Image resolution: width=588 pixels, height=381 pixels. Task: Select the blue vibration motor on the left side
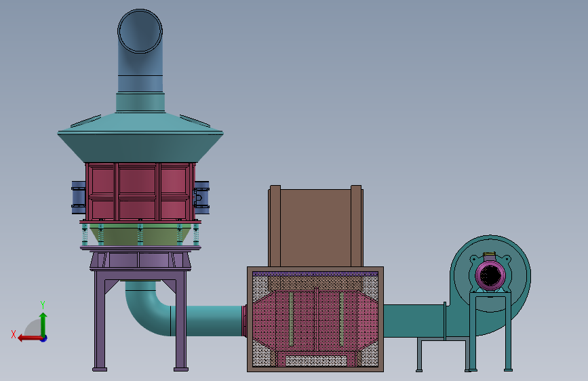pos(79,198)
